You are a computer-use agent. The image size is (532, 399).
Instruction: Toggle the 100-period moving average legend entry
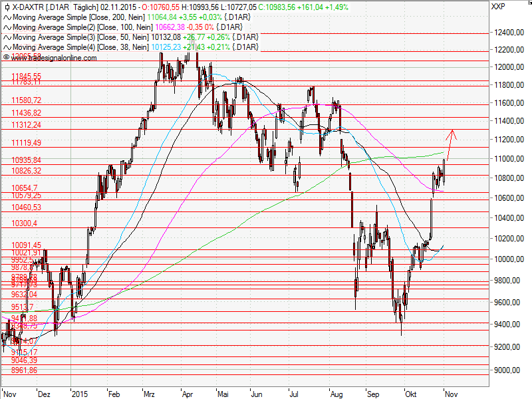[x=80, y=28]
